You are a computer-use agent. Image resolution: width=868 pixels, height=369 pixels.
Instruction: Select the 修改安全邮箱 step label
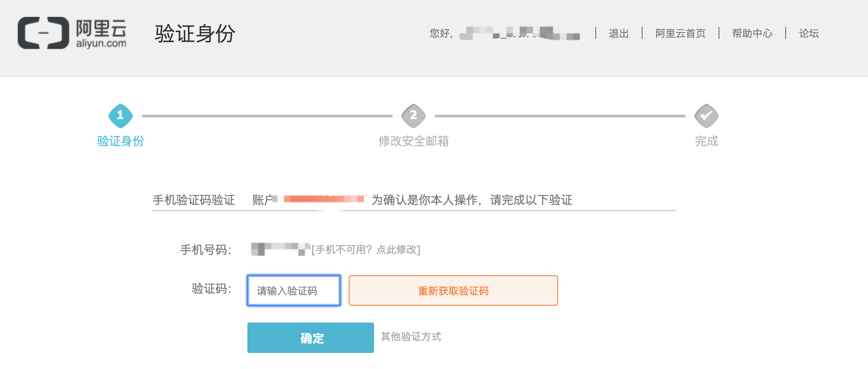point(413,141)
